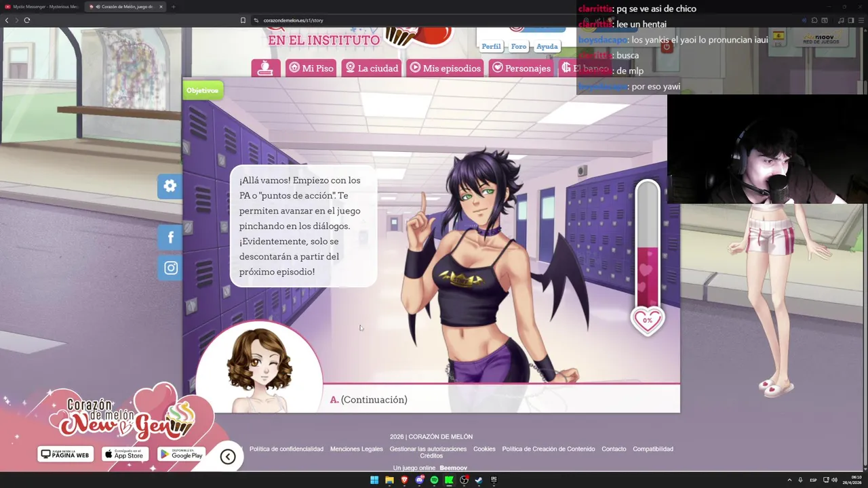Go back to previous browser page
The image size is (868, 488).
[7, 20]
